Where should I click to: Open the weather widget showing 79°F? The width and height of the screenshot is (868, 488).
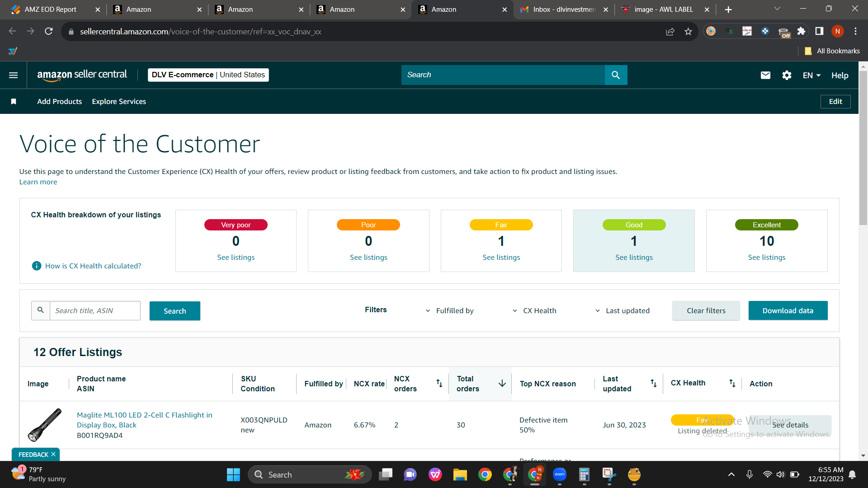[x=39, y=474]
